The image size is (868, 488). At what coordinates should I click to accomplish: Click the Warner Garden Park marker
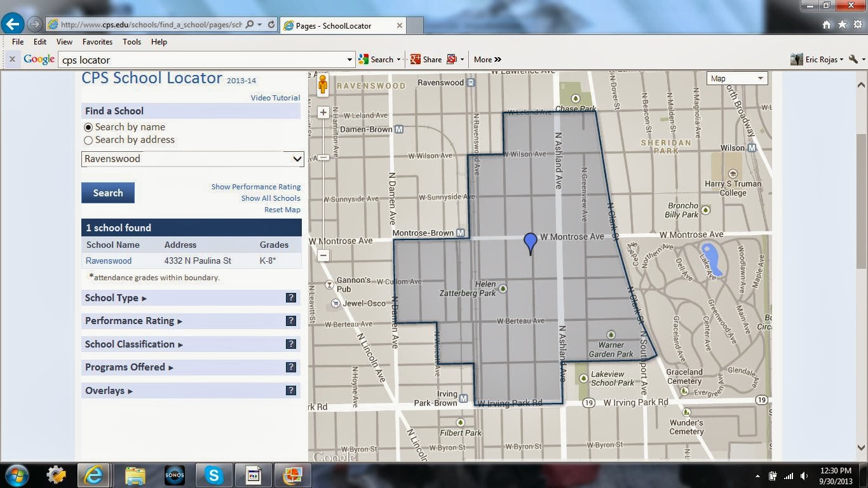611,335
